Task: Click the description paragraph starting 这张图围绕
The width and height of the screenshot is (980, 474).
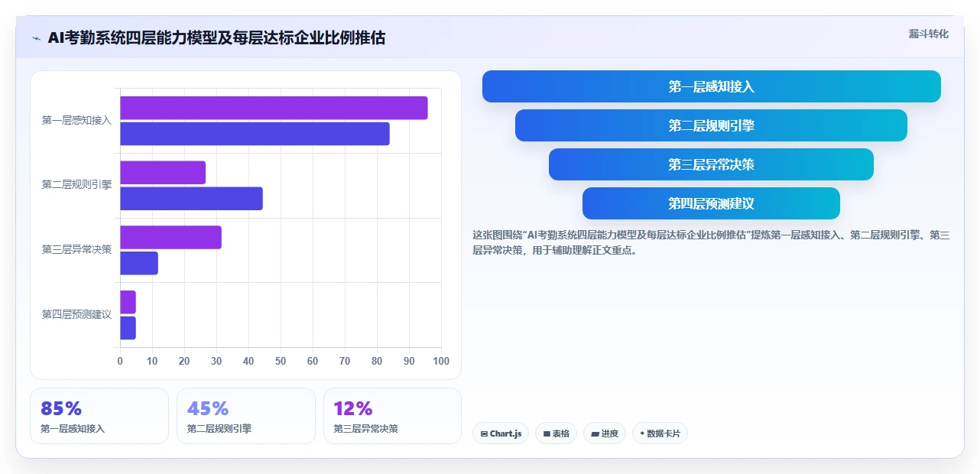Action: coord(711,242)
